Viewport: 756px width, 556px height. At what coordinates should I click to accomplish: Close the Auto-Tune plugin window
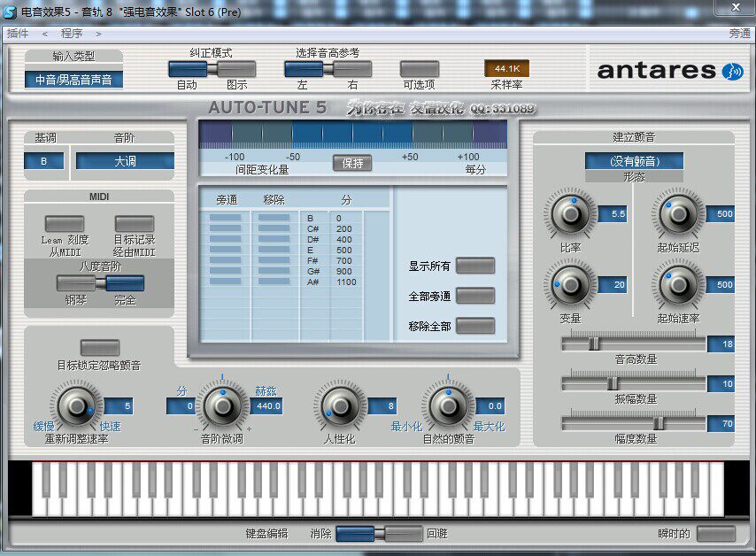pyautogui.click(x=736, y=8)
